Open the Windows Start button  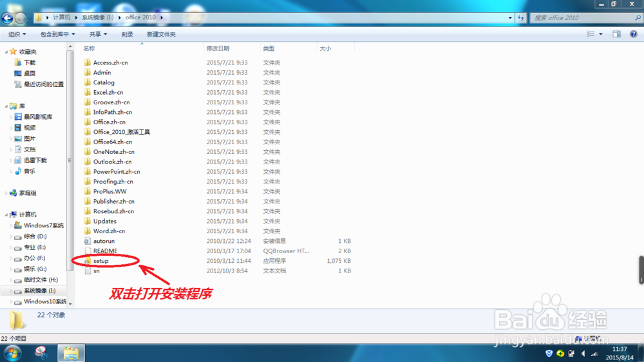click(x=12, y=353)
